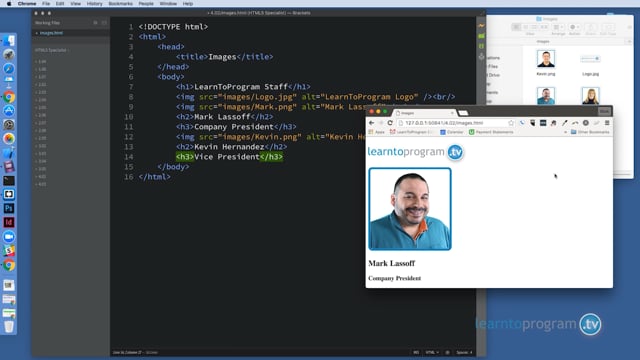Click the learntoprogram.tv logo in the page
The height and width of the screenshot is (360, 640).
point(416,152)
